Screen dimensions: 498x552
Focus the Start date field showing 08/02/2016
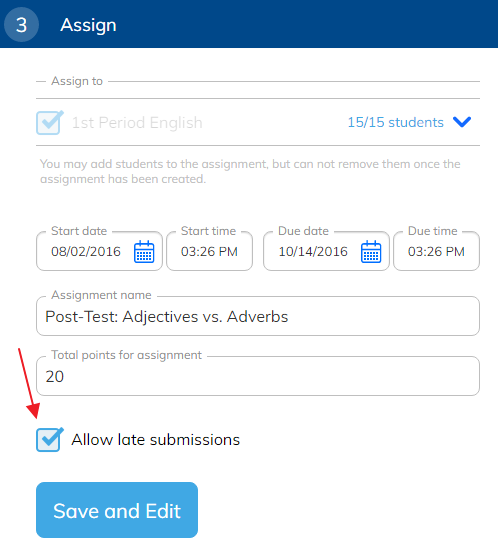coord(99,251)
